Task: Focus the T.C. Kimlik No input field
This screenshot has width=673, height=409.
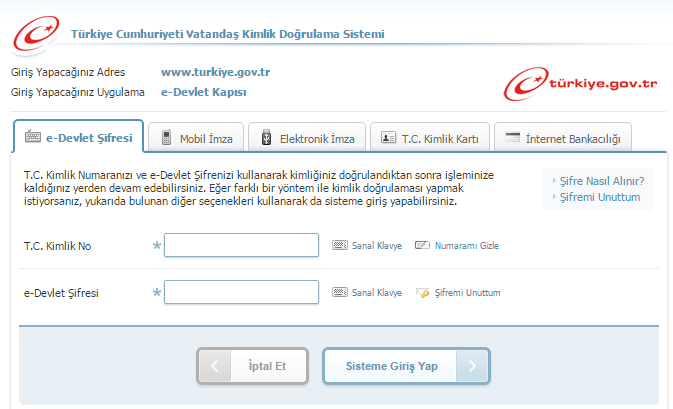Action: click(241, 245)
